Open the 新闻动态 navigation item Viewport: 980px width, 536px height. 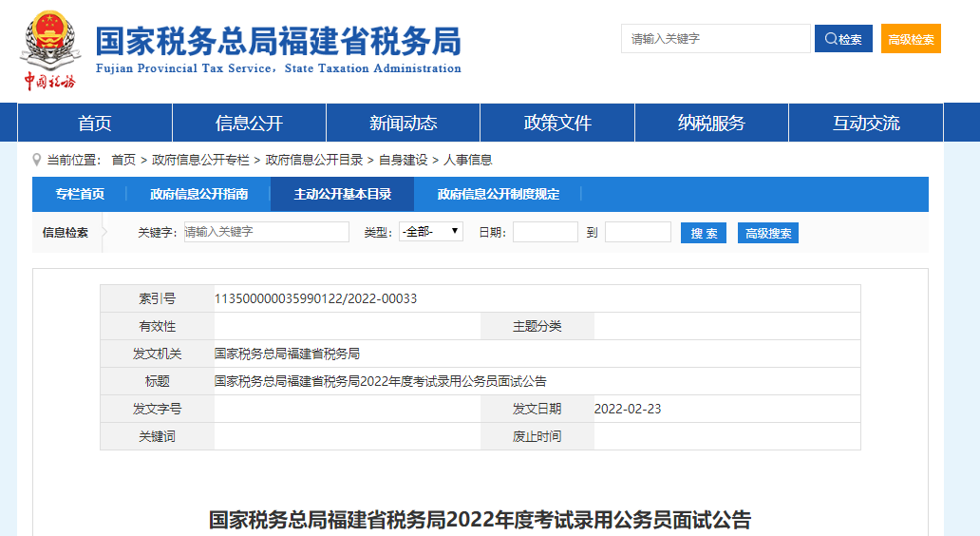(403, 123)
